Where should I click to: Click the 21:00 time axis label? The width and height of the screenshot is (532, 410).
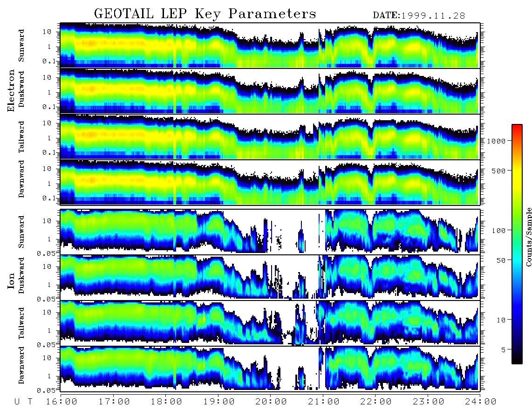(x=324, y=402)
